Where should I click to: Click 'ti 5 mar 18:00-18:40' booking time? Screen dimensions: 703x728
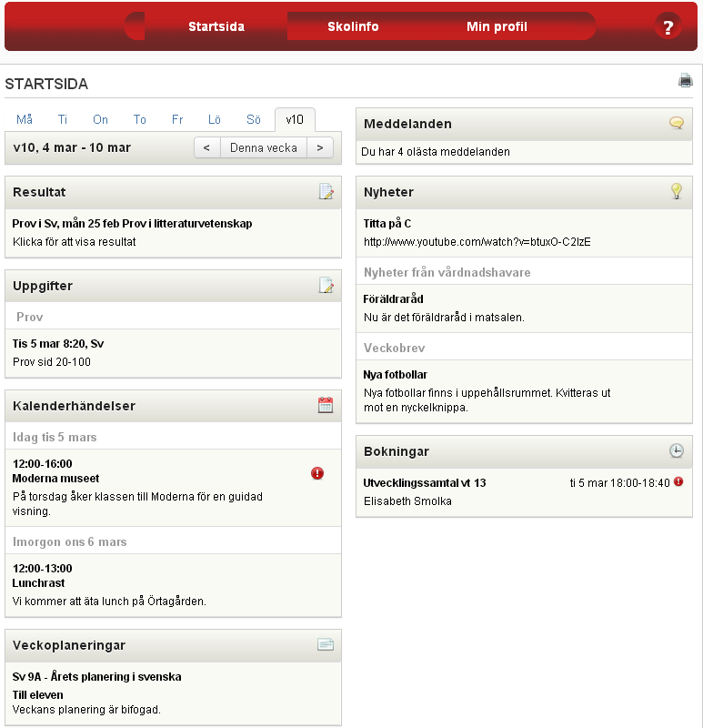pos(620,483)
